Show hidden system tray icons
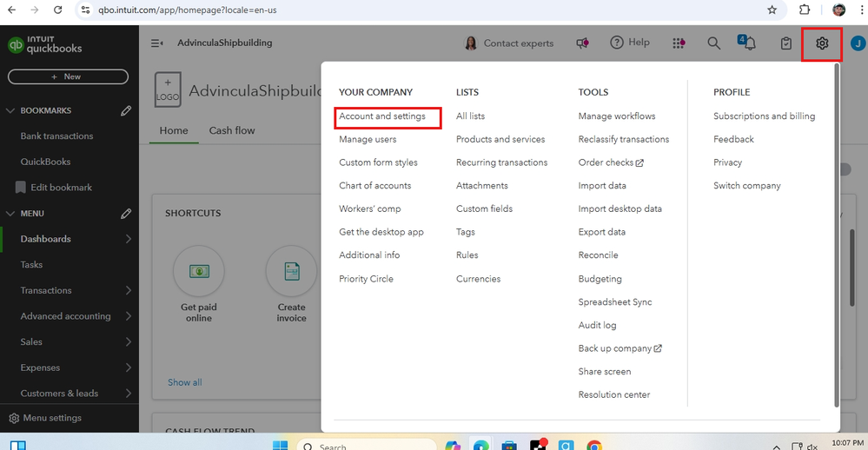Screen dimensions: 868x450 pos(776,447)
